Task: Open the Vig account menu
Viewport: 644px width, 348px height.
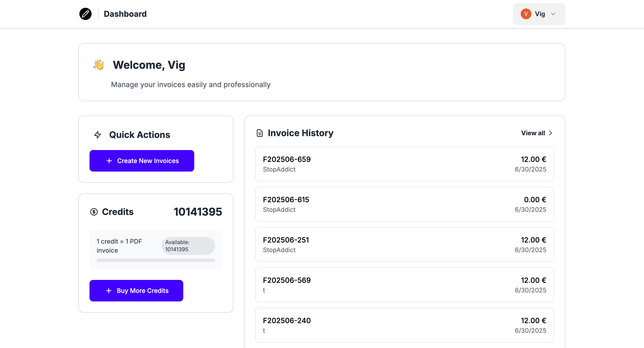Action: 539,14
